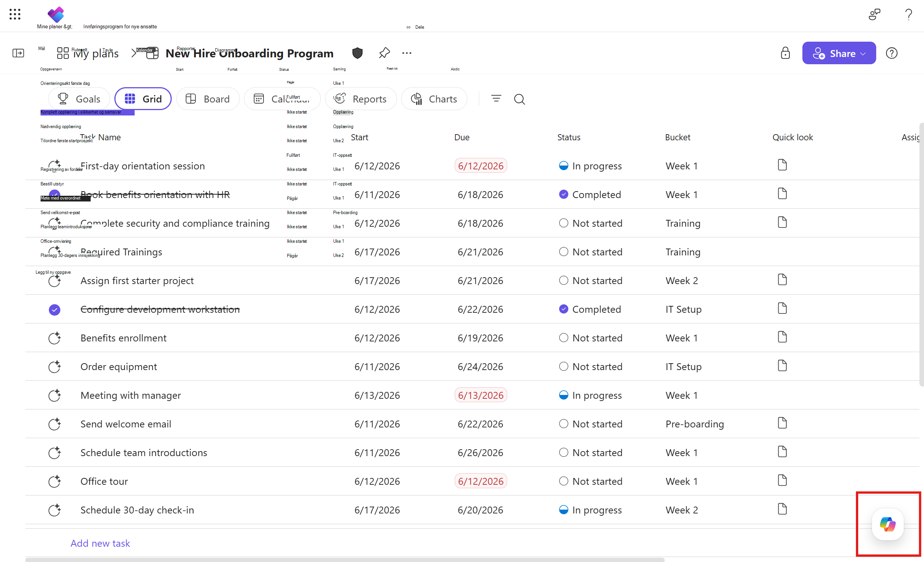This screenshot has width=924, height=562.
Task: Open bucket dropdown for Send welcome email
Action: [695, 424]
